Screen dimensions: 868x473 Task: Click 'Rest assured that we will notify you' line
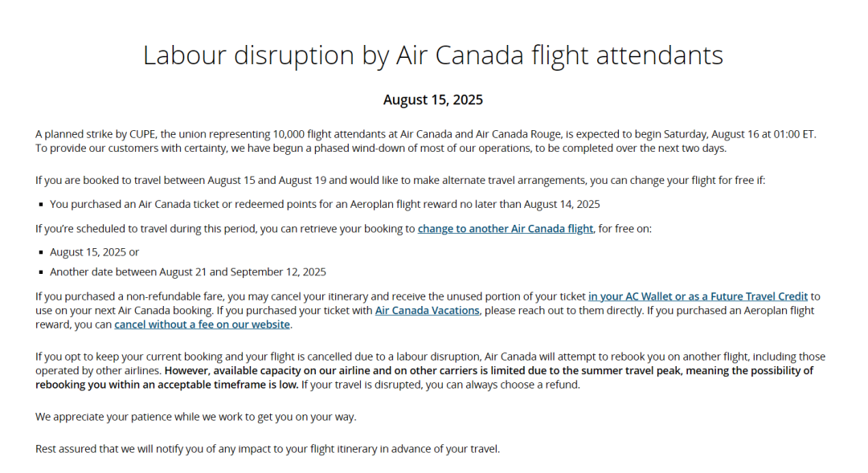(x=267, y=449)
